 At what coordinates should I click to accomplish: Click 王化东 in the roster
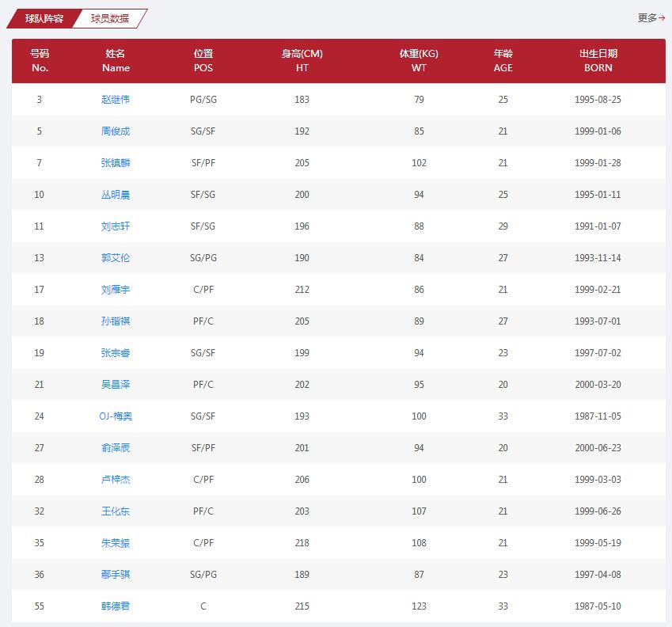(x=116, y=511)
